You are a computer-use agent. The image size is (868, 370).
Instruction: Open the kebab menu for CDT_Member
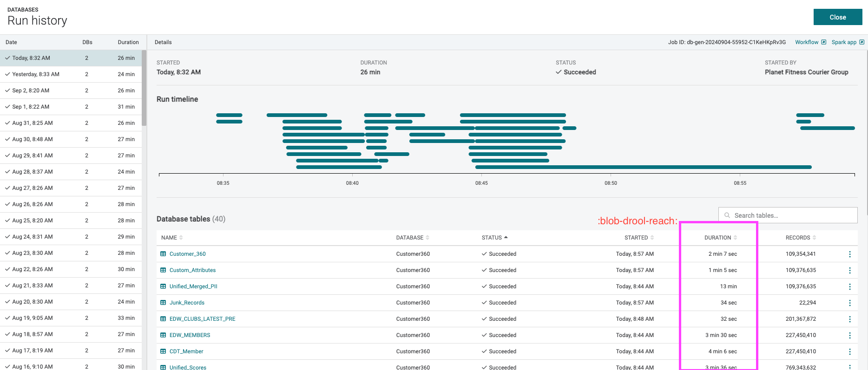(x=850, y=351)
